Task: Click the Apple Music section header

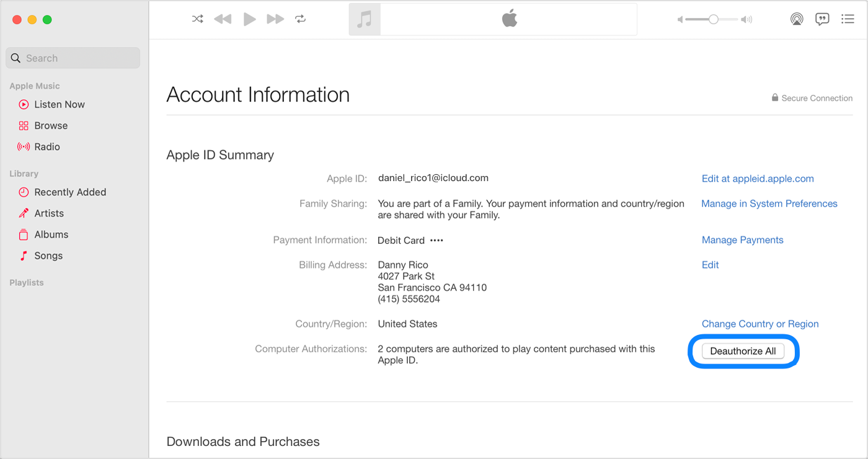Action: [35, 86]
